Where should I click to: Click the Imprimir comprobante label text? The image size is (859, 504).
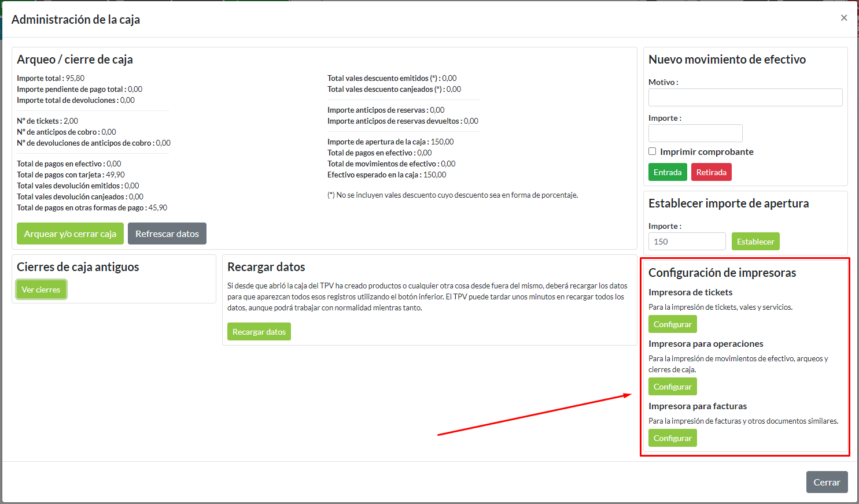(x=706, y=152)
